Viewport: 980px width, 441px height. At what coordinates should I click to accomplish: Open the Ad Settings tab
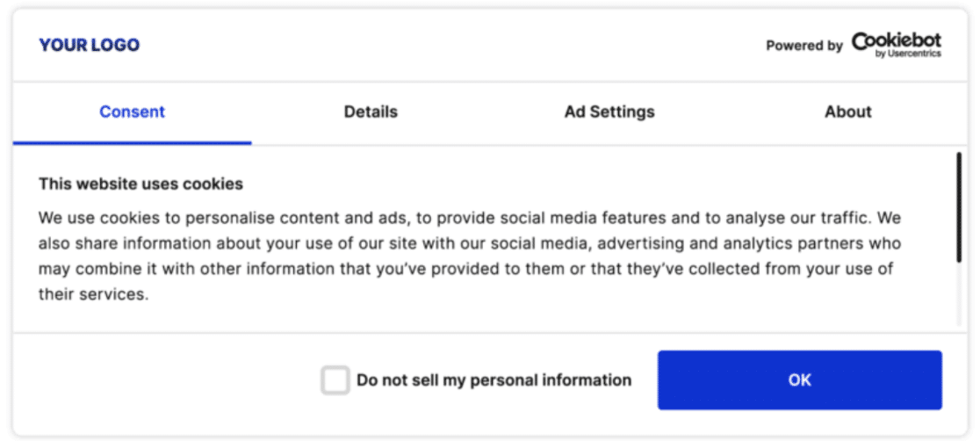609,112
